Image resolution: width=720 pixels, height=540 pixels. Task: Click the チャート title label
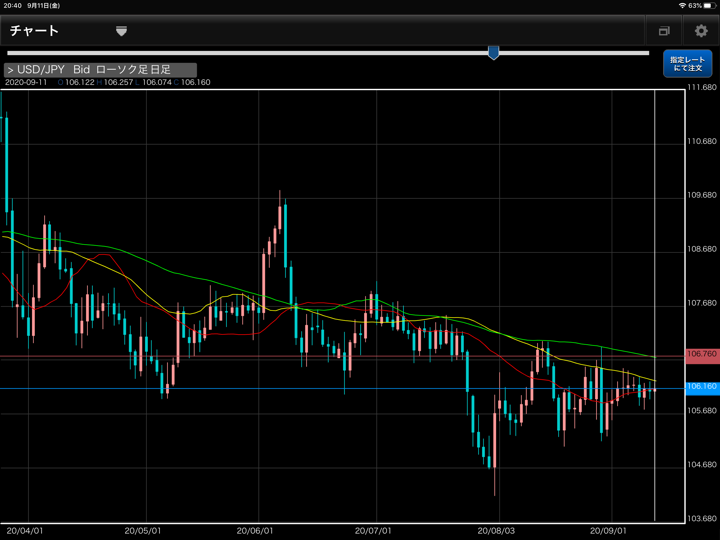tap(34, 31)
